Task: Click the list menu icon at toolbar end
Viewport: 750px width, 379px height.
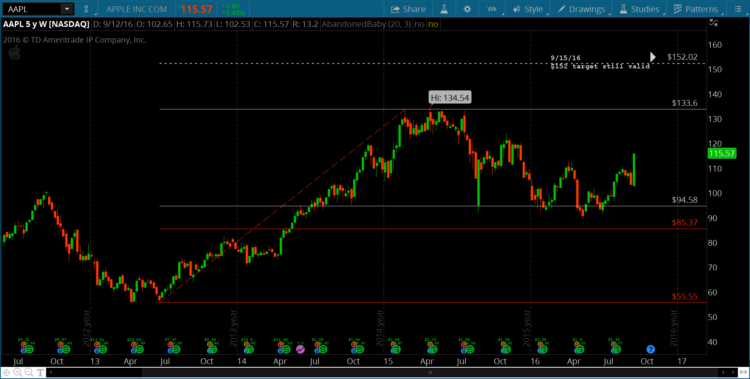Action: click(737, 9)
